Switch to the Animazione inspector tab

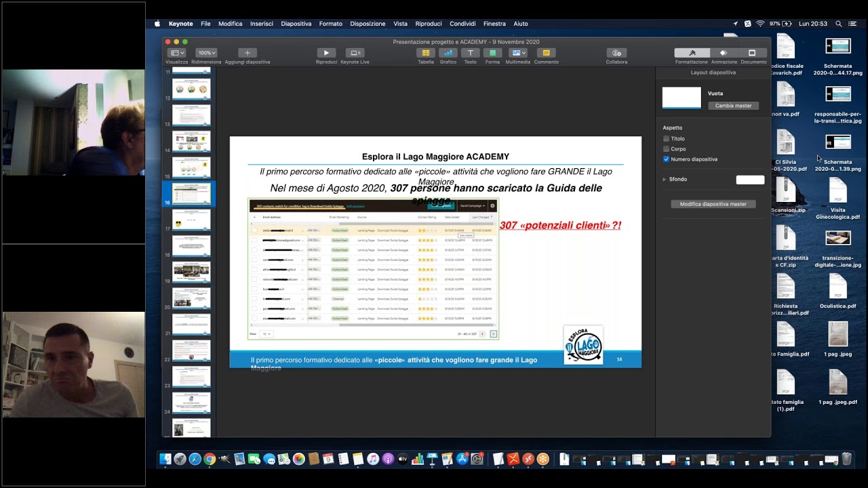[x=724, y=53]
